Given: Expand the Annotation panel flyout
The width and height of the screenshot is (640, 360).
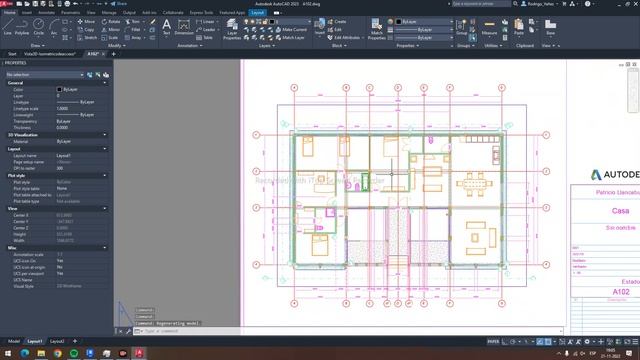Looking at the screenshot, I should coord(190,46).
